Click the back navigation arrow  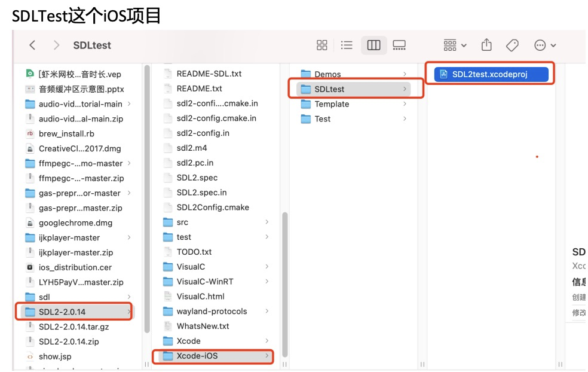pos(32,44)
